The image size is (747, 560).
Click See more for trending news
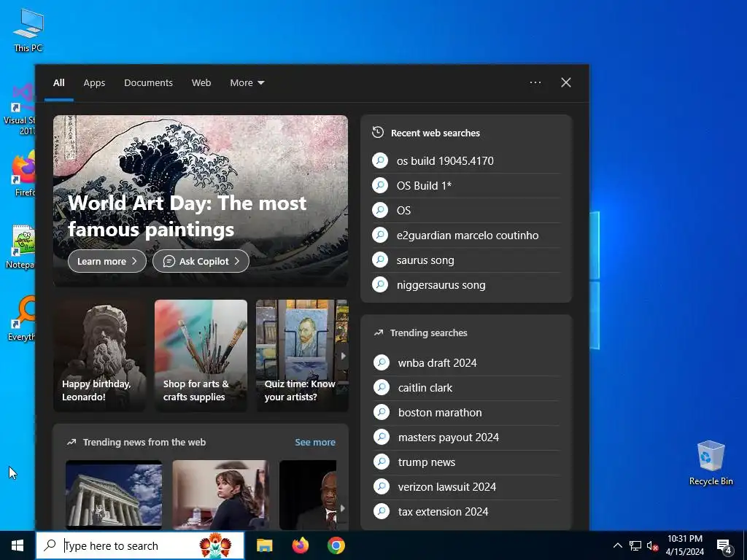(x=315, y=442)
